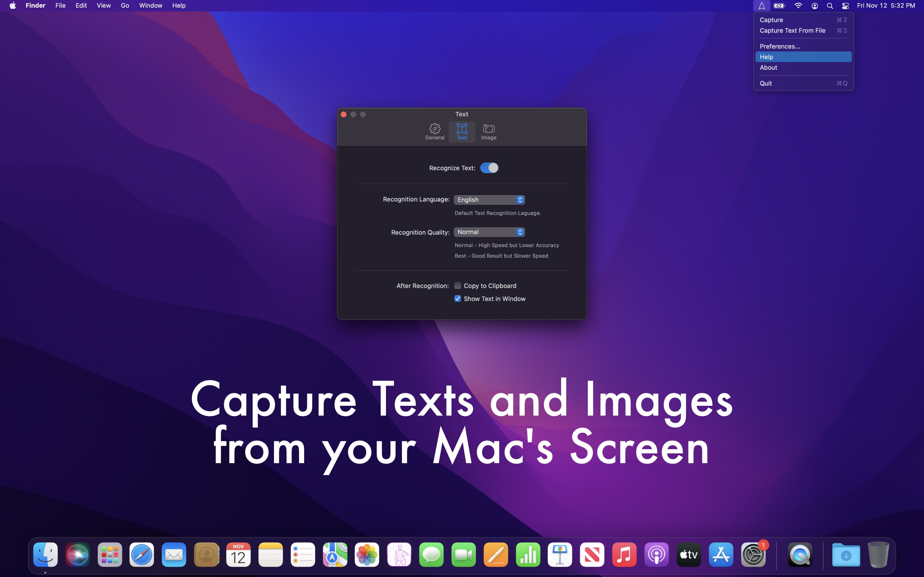The width and height of the screenshot is (924, 577).
Task: Enable Copy to Clipboard checkbox
Action: point(458,286)
